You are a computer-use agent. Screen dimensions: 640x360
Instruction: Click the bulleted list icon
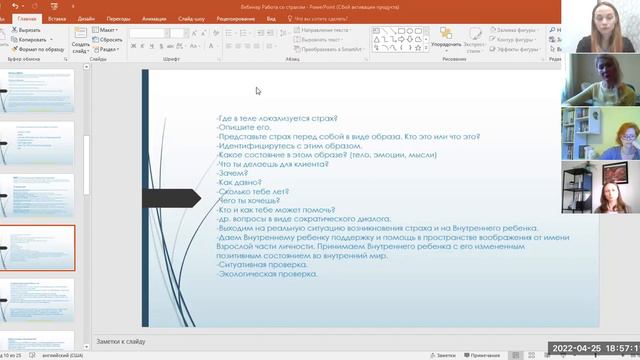(x=229, y=33)
